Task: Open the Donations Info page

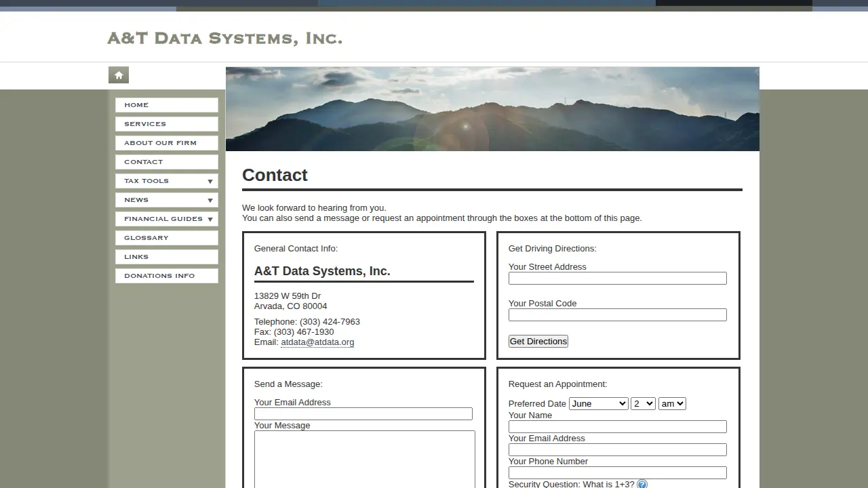Action: pyautogui.click(x=167, y=276)
